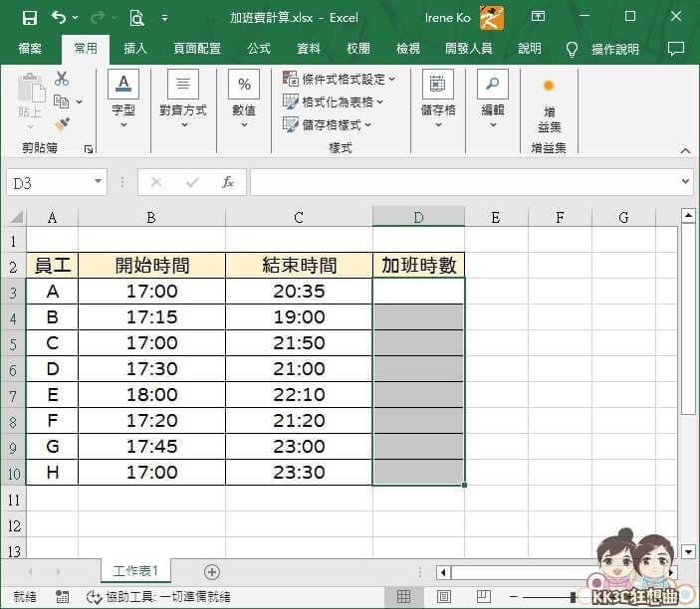Open 剪貼簿 dialog launcher
Viewport: 700px width, 609px height.
pyautogui.click(x=89, y=149)
